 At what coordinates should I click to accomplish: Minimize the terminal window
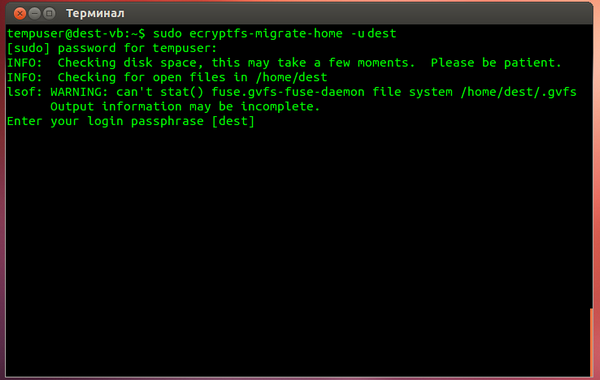34,14
